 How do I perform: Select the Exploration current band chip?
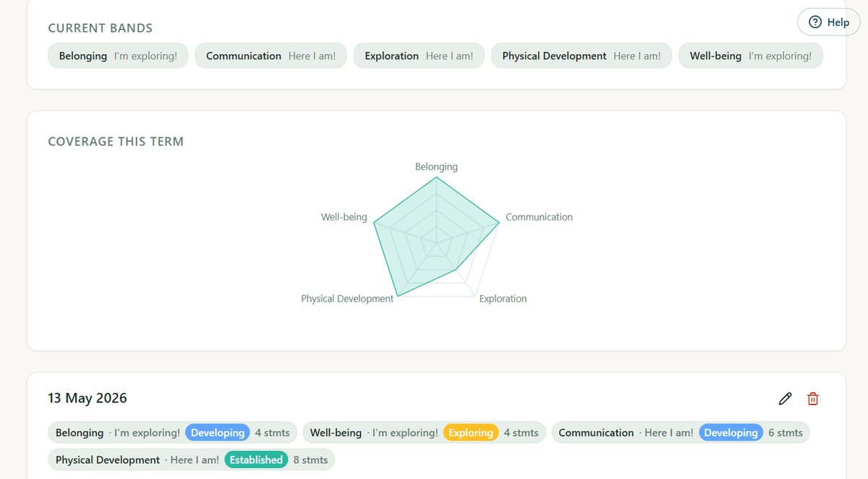(419, 56)
